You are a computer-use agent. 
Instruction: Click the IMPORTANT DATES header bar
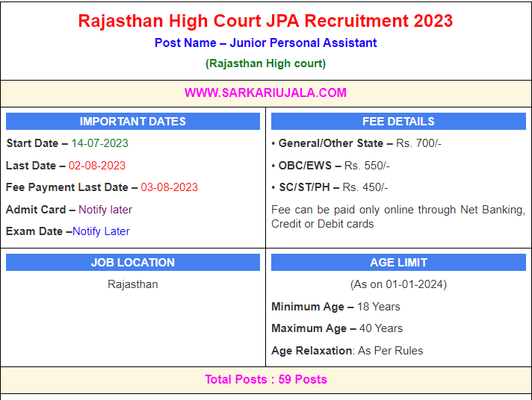point(133,122)
